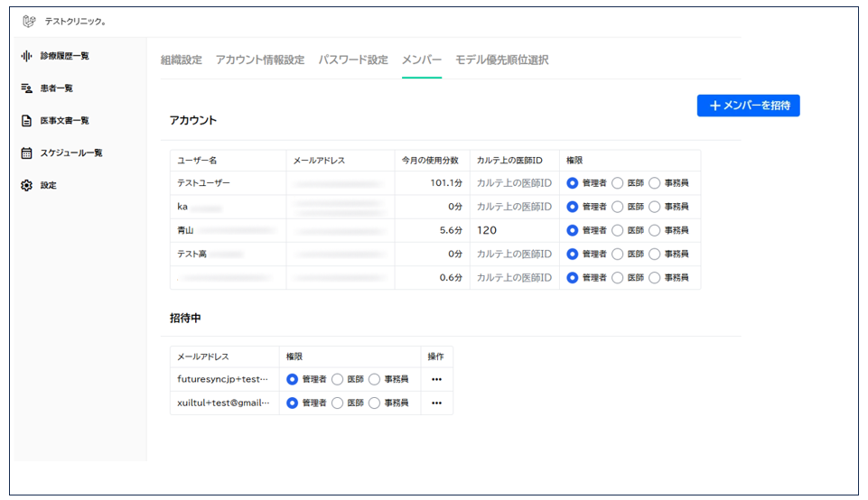Open the パスワード設定 tab
The width and height of the screenshot is (868, 500).
[x=352, y=60]
